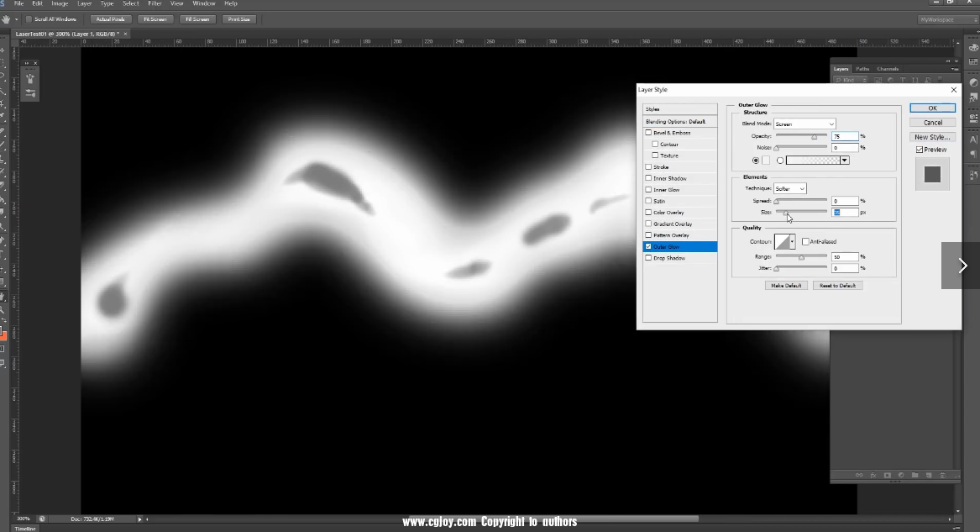The width and height of the screenshot is (980, 532).
Task: Open the Technique dropdown set to Softer
Action: coord(789,189)
